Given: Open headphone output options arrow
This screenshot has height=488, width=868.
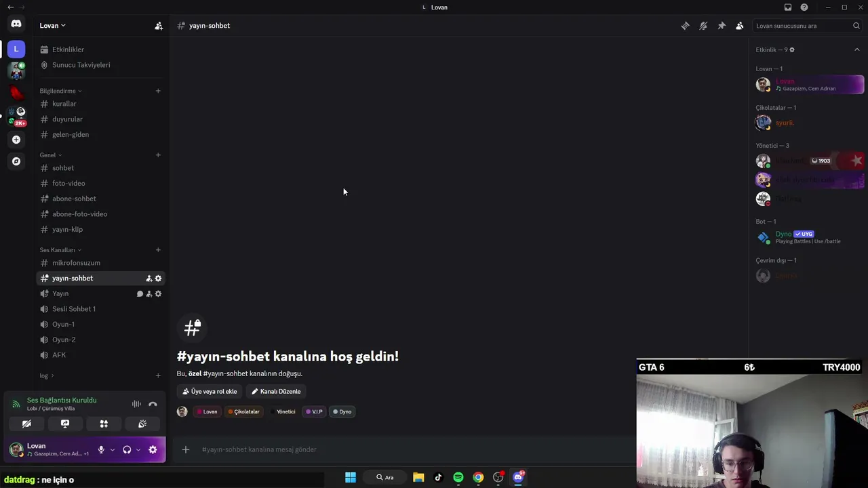Looking at the screenshot, I should click(x=138, y=449).
